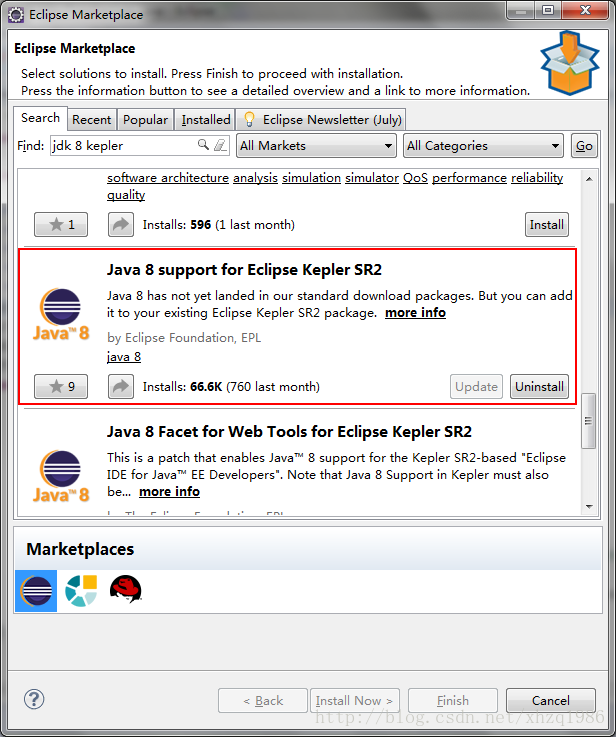616x737 pixels.
Task: Select the Red Hat marketplace catalog icon
Action: pyautogui.click(x=125, y=589)
